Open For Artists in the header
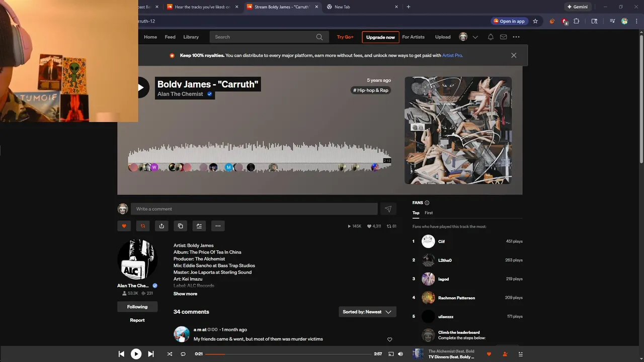The image size is (644, 362). coord(413,37)
